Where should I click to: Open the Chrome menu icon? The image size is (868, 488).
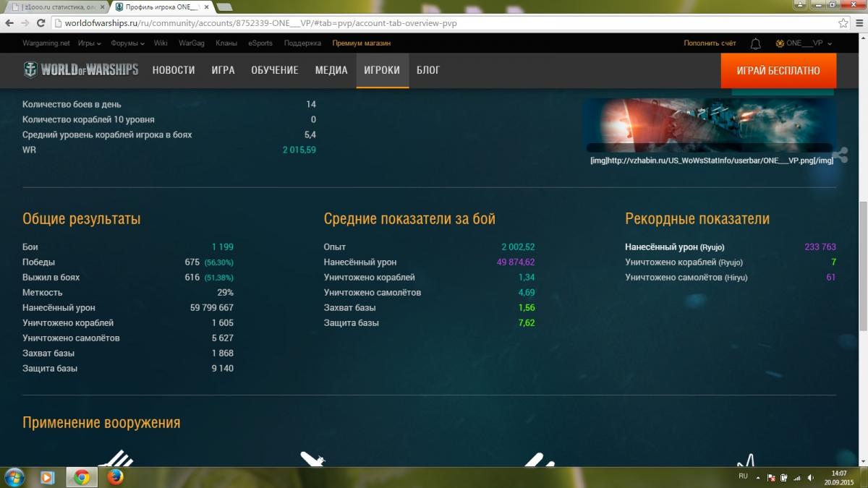click(x=859, y=23)
